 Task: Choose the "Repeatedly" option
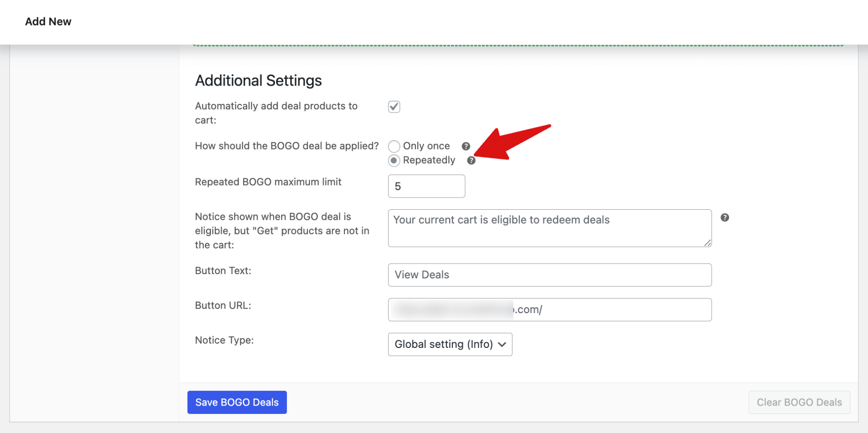click(x=394, y=161)
